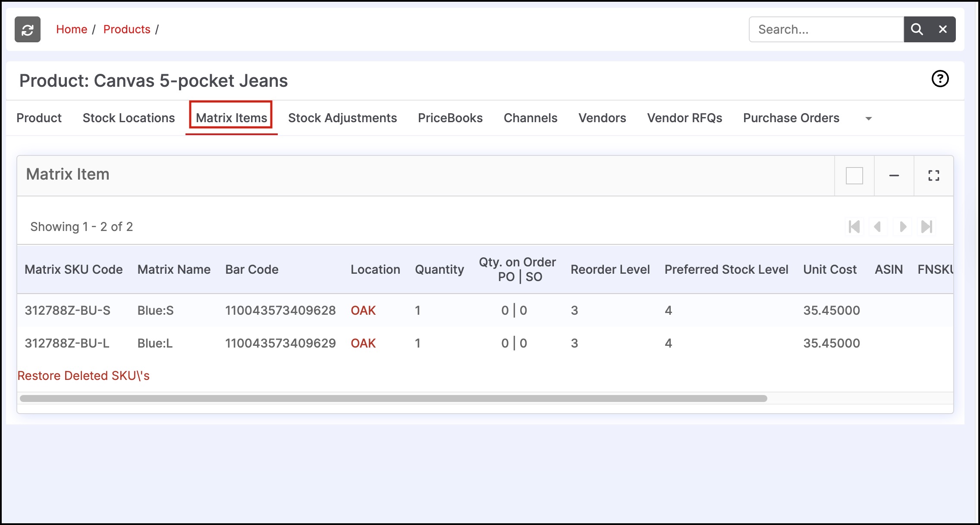The image size is (980, 525).
Task: Click Preferred Stock Level column header
Action: 726,269
